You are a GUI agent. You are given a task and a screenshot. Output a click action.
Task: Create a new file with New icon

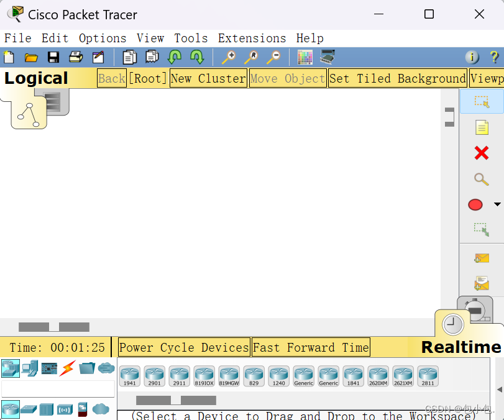click(9, 58)
